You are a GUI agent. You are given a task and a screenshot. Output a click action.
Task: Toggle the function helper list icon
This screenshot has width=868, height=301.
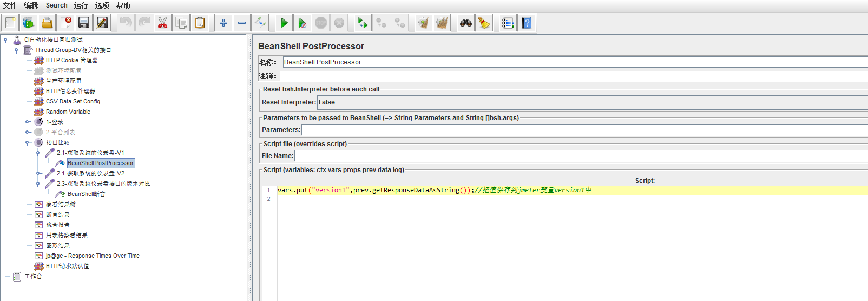(x=507, y=23)
